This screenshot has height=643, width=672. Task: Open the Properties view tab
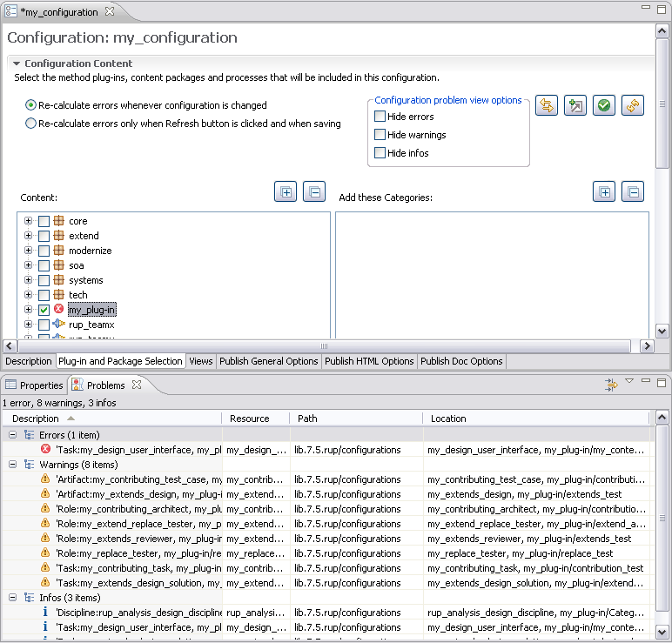(x=35, y=385)
